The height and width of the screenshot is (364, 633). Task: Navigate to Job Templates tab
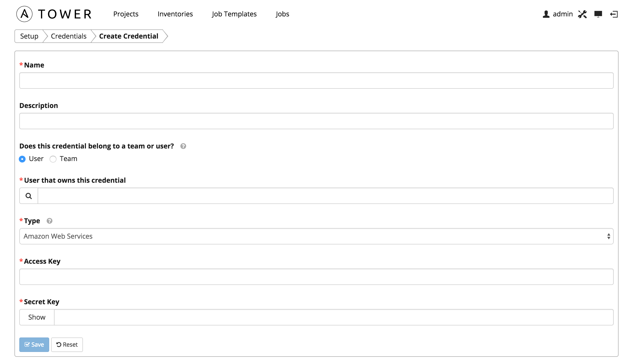click(234, 13)
